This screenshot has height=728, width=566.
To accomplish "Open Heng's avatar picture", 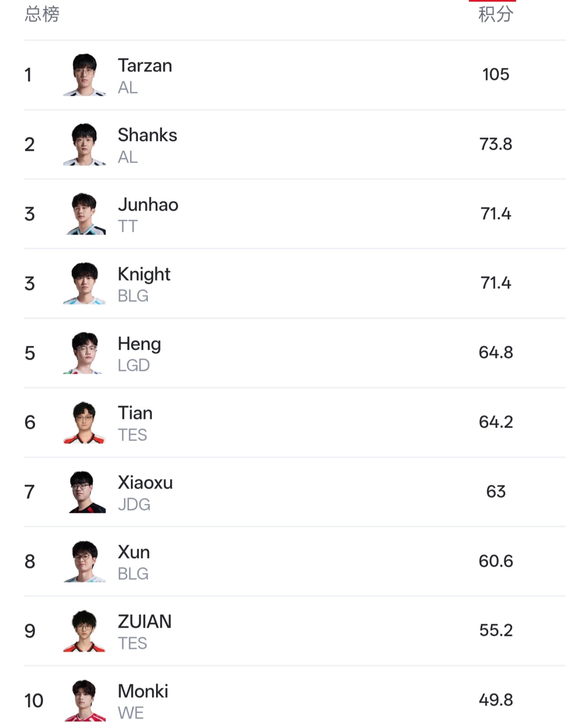I will [x=84, y=353].
